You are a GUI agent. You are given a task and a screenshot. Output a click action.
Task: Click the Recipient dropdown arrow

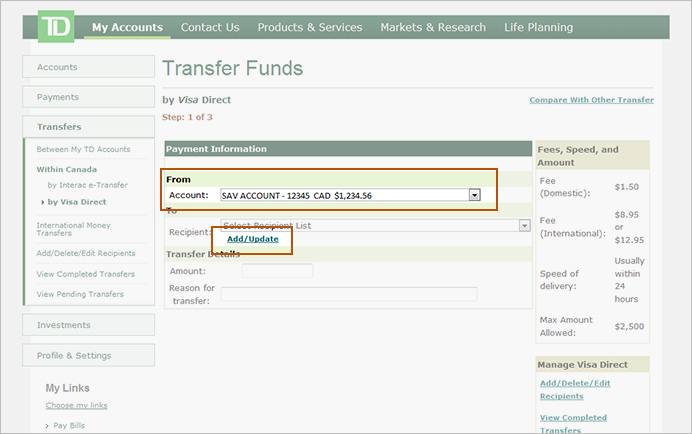[524, 226]
